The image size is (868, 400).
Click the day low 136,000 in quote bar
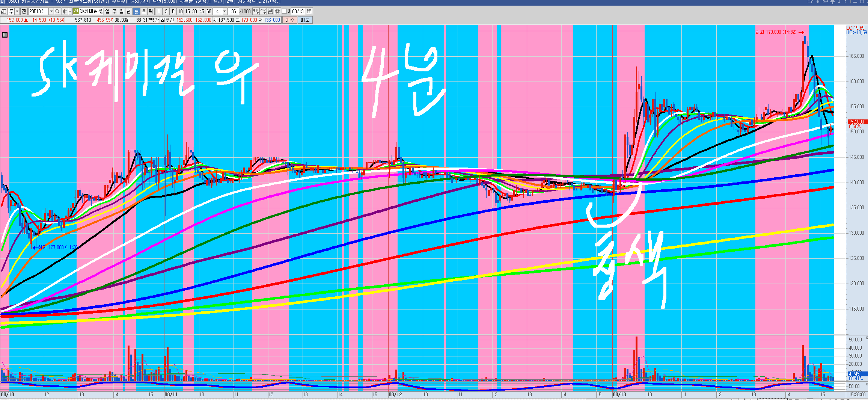click(x=272, y=20)
